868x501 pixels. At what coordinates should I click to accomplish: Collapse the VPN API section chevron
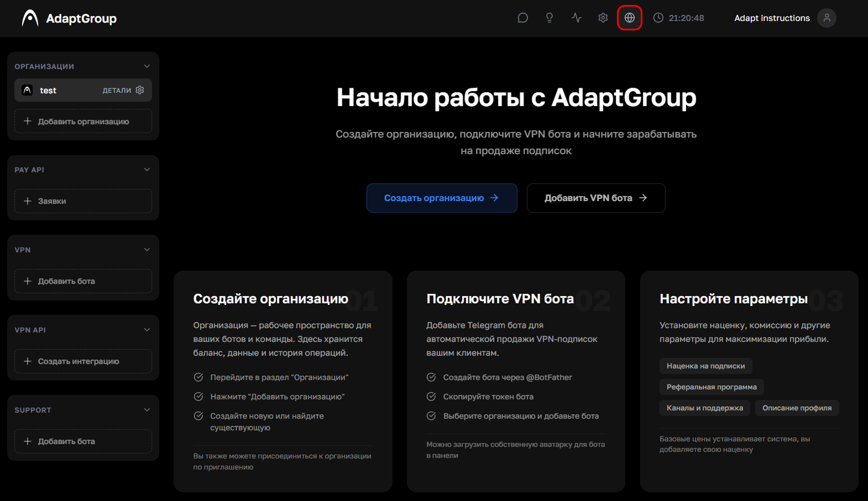(147, 330)
